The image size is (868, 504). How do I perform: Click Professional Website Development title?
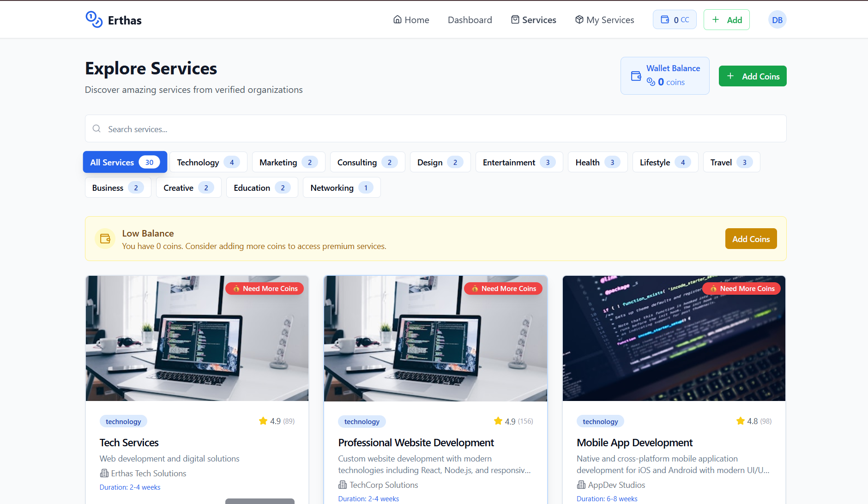pos(416,443)
